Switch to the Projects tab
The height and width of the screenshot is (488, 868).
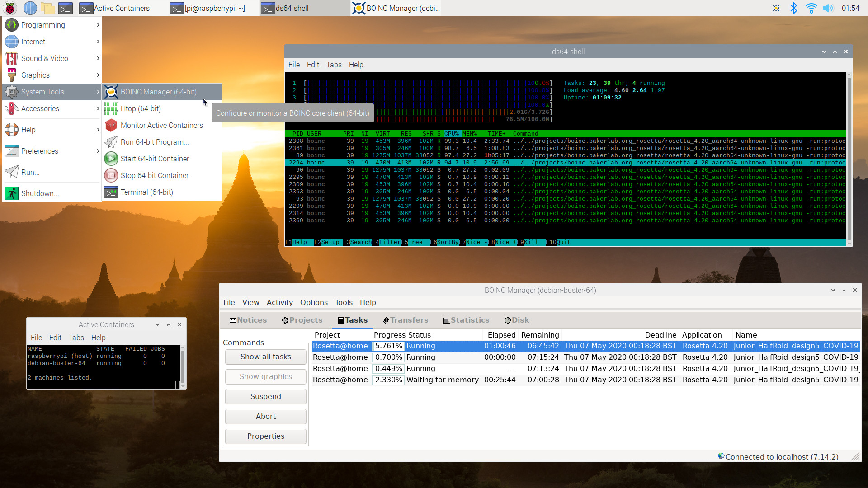[x=302, y=320]
